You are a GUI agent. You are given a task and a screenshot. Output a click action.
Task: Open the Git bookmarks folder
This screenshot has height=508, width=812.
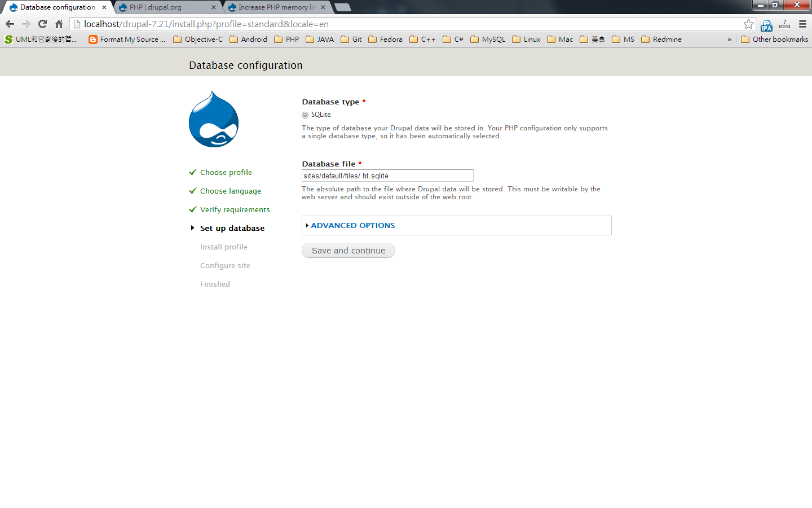[x=351, y=39]
